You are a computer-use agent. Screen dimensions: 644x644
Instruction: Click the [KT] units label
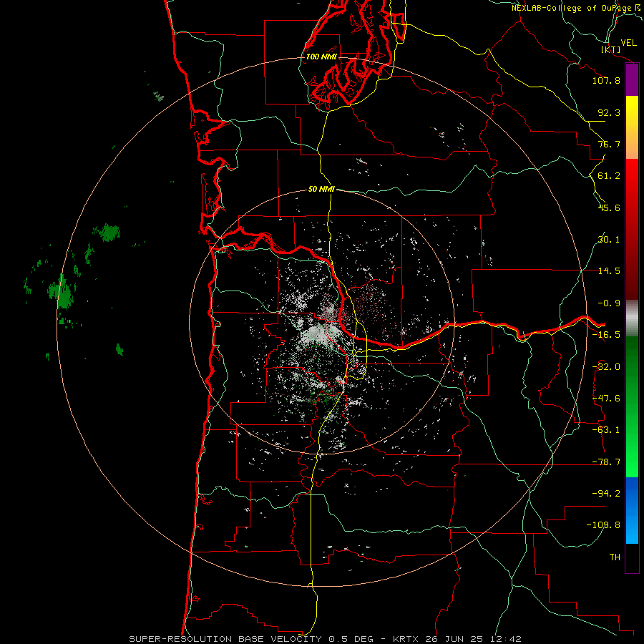coord(611,49)
